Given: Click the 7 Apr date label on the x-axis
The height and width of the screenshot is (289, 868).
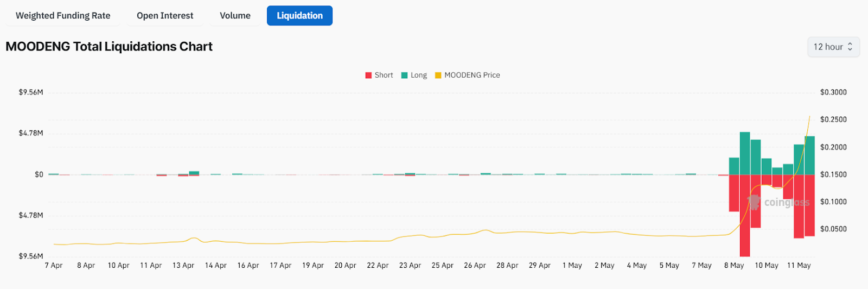Looking at the screenshot, I should (54, 266).
